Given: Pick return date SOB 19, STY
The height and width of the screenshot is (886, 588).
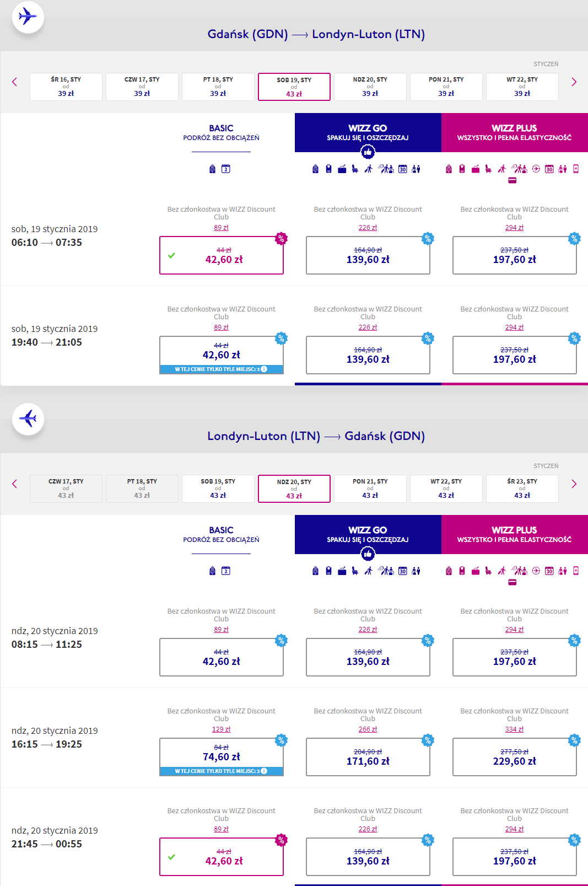Looking at the screenshot, I should pos(218,488).
